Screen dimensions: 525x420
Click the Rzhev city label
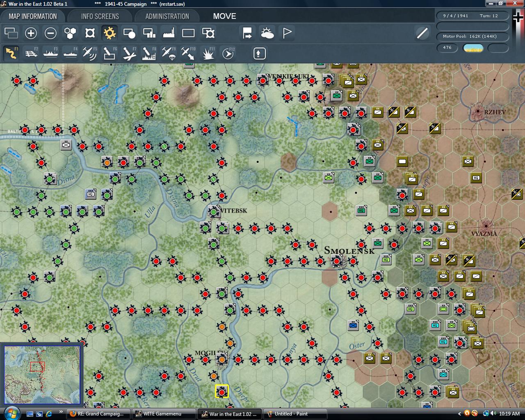[495, 112]
